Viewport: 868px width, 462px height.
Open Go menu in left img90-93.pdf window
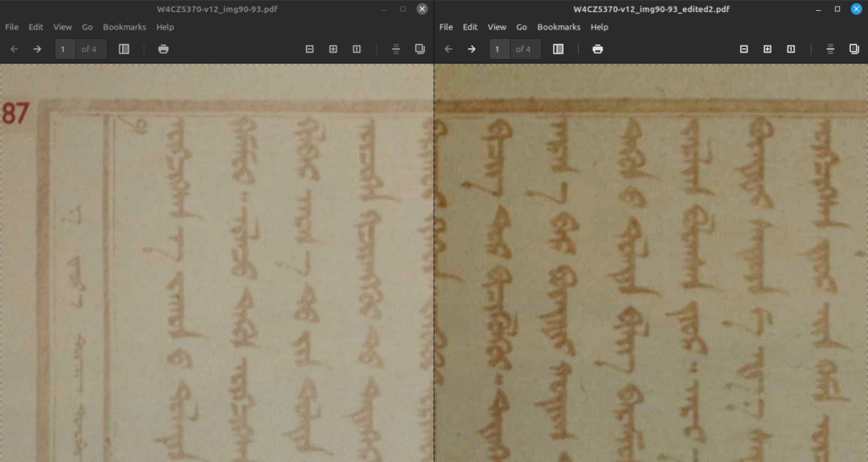pyautogui.click(x=87, y=27)
